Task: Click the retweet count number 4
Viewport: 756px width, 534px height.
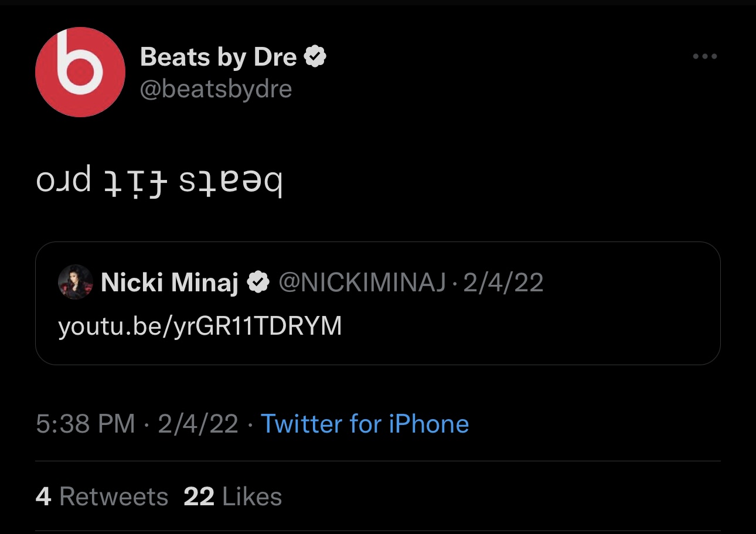Action: click(43, 497)
